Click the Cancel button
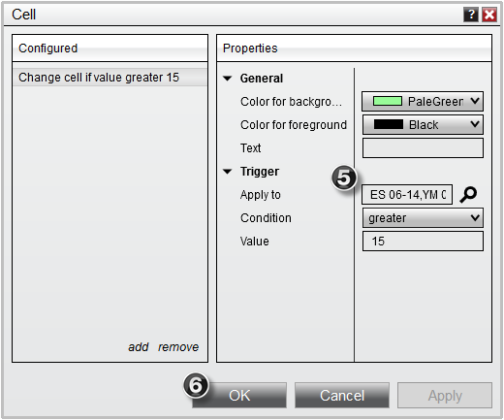 [x=342, y=396]
